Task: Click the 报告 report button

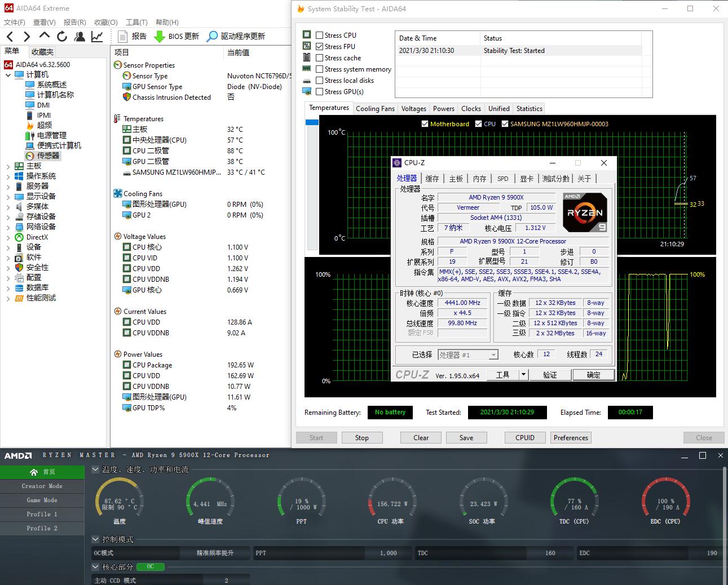Action: 132,36
